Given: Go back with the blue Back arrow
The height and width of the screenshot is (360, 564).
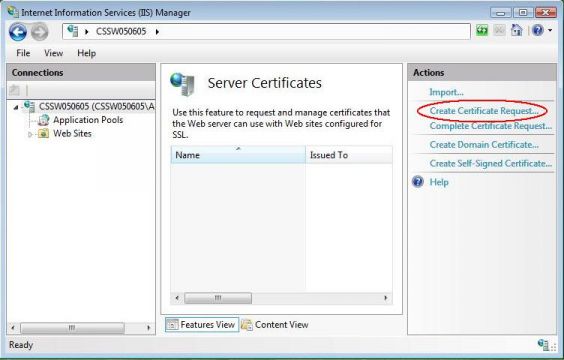Looking at the screenshot, I should click(x=18, y=32).
